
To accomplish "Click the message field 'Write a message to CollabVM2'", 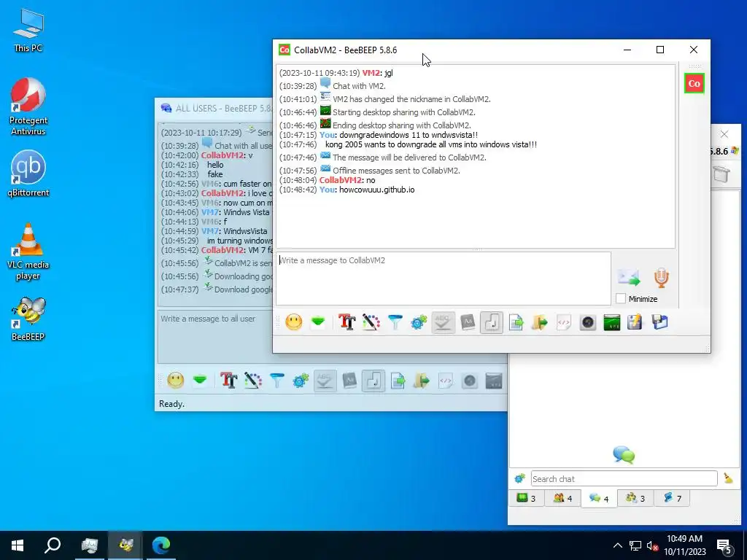I will pos(443,278).
